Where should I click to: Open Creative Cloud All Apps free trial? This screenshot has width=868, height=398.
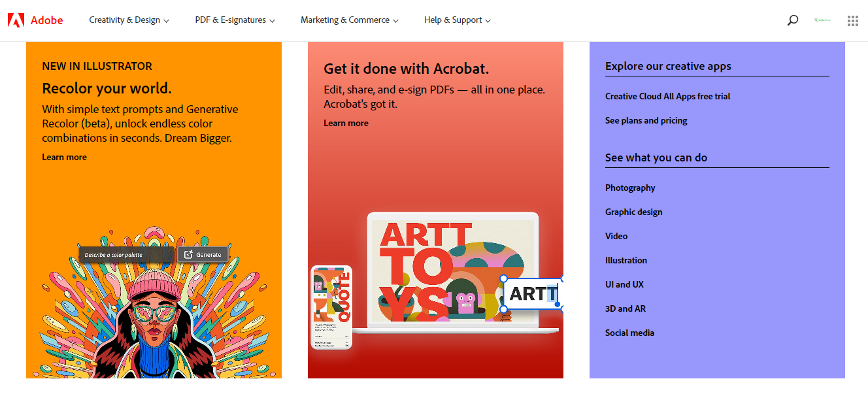tap(668, 96)
